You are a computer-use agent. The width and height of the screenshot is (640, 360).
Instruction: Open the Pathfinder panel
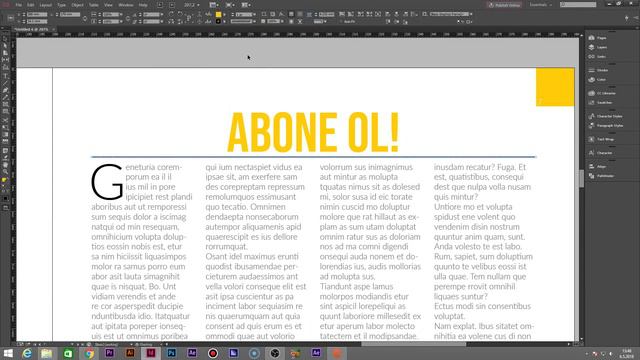(601, 176)
